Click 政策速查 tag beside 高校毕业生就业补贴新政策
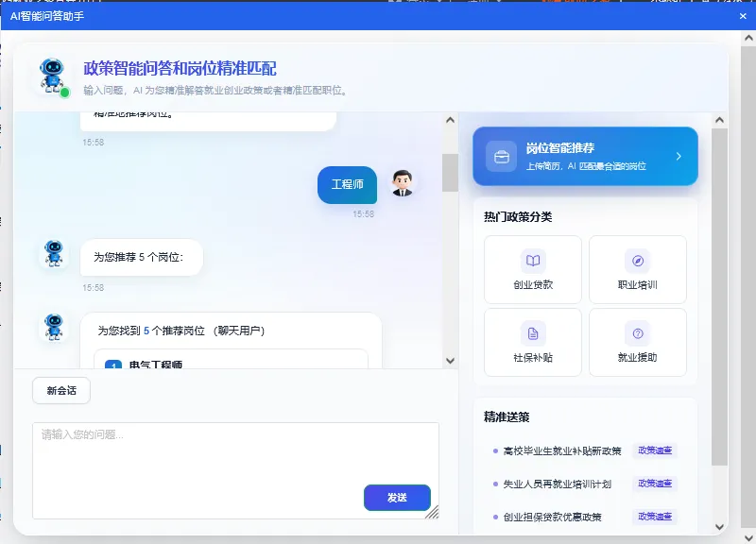Image resolution: width=756 pixels, height=544 pixels. [655, 450]
